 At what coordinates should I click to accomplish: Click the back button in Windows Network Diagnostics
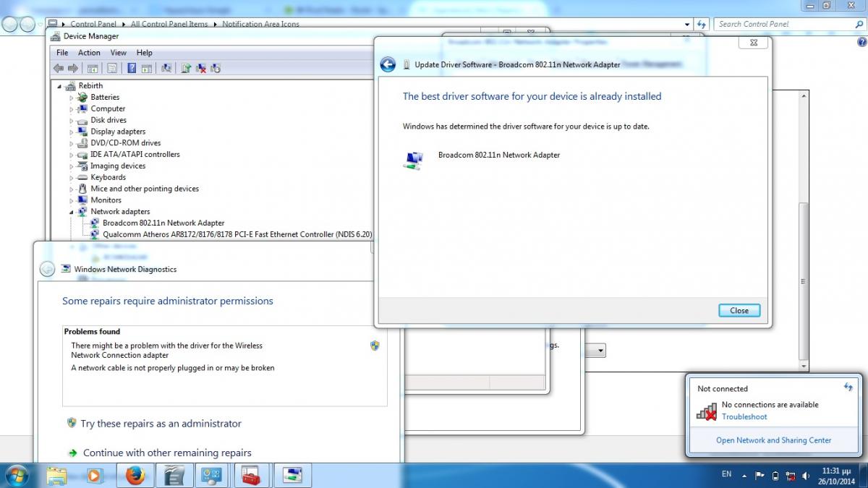pyautogui.click(x=47, y=269)
